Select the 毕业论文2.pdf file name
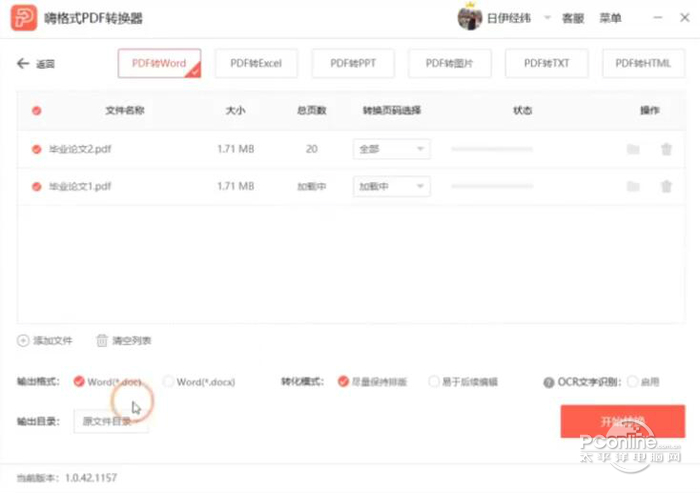This screenshot has height=493, width=700. coord(80,149)
